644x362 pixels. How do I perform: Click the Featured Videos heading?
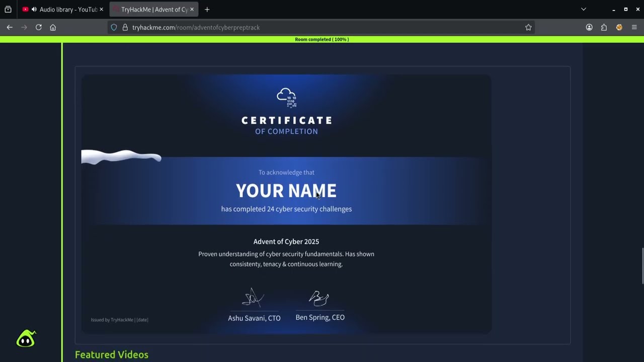coord(112,355)
